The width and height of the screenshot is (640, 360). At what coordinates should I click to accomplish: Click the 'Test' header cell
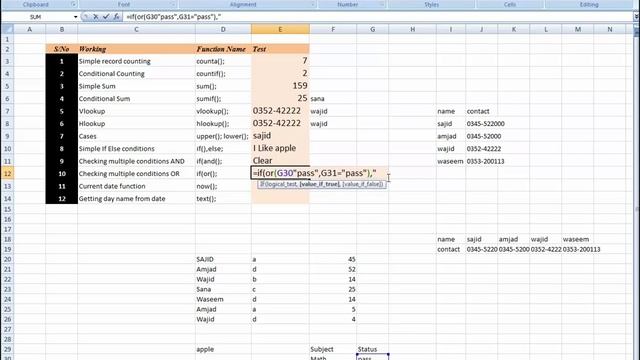click(x=280, y=49)
